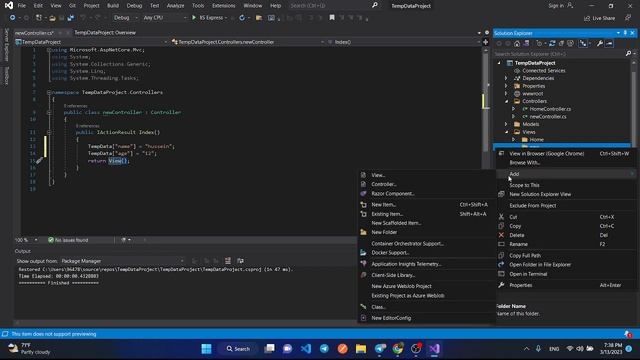Pin or auto-hide Solution Explorer panel
The image size is (640, 360).
point(625,33)
